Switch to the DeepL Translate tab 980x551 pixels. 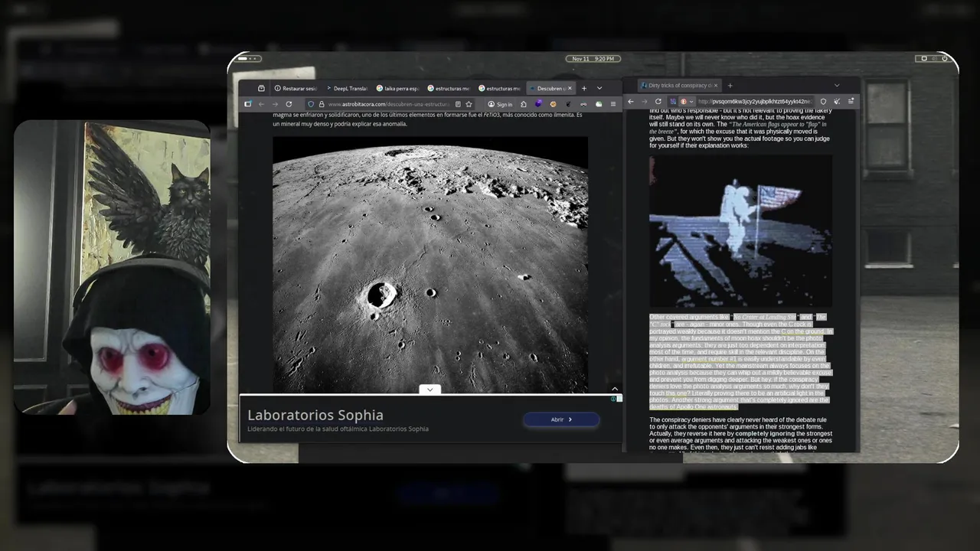point(346,88)
